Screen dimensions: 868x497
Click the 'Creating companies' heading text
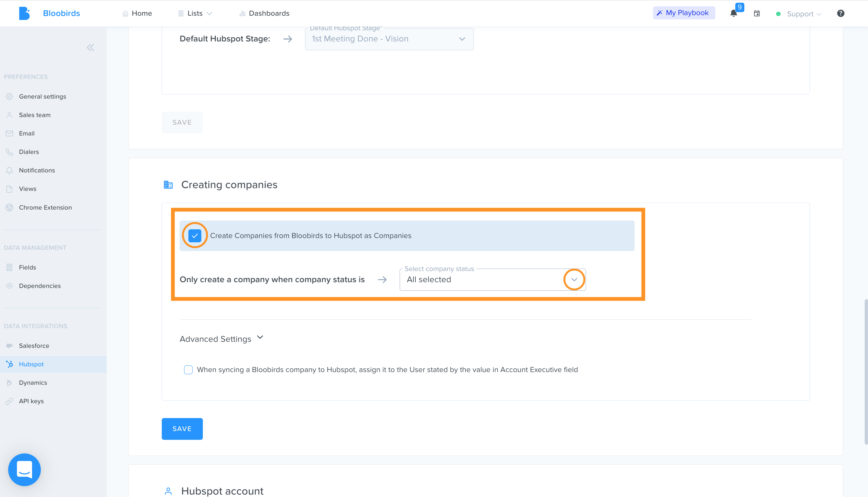(229, 185)
